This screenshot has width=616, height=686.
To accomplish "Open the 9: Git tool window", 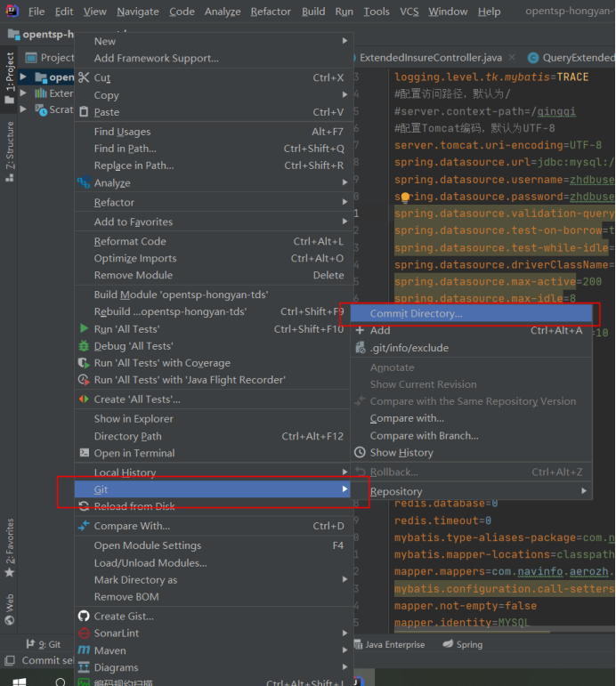I will point(43,644).
